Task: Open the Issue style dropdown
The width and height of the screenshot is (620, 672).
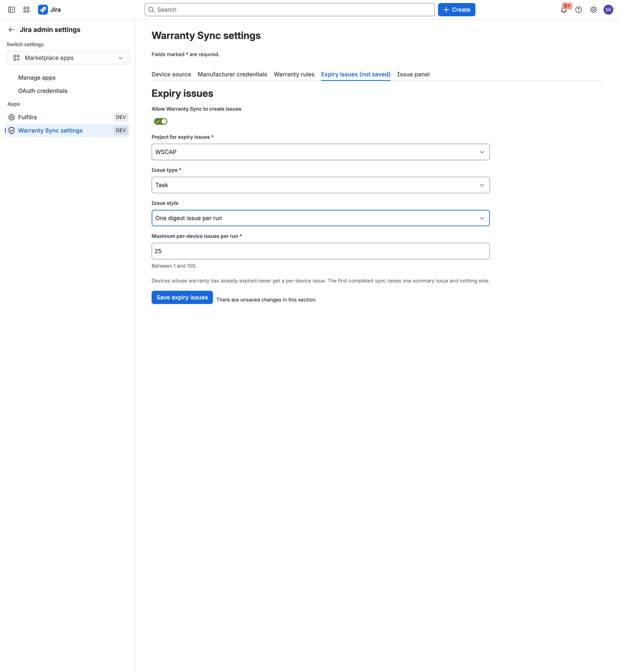Action: tap(320, 218)
